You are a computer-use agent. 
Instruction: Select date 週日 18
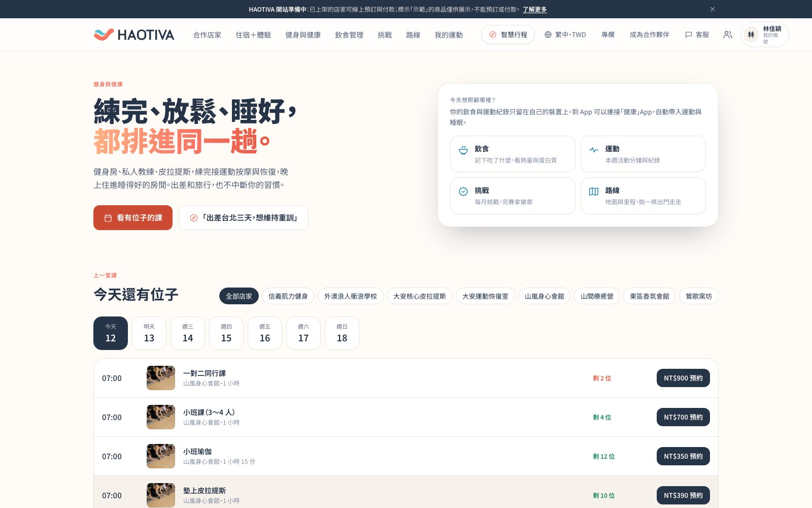click(342, 333)
